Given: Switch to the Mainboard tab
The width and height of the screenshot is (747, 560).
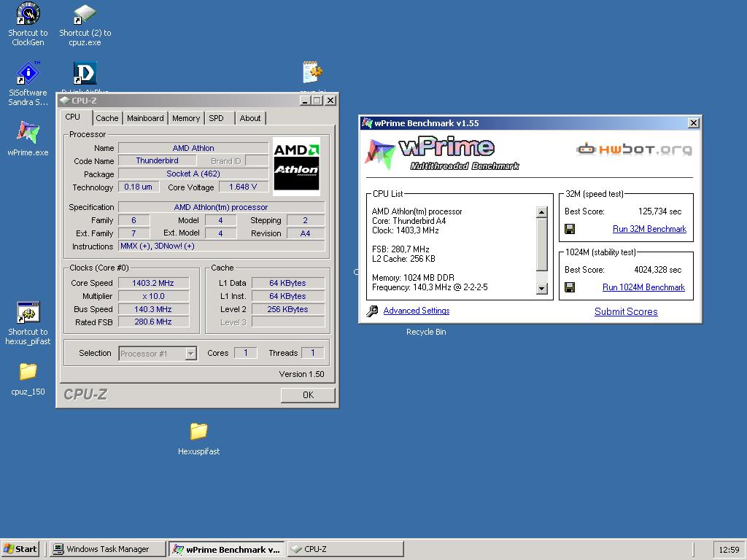Looking at the screenshot, I should 145,118.
